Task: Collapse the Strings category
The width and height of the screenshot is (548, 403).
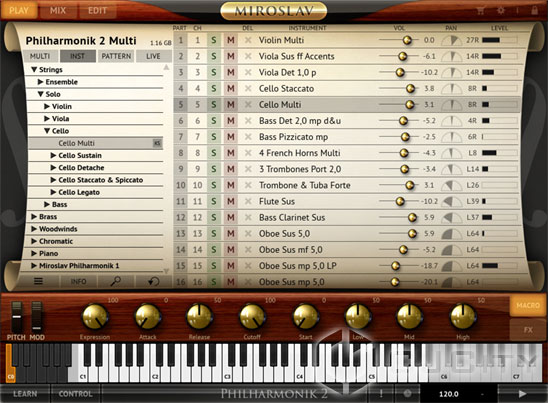Action: [34, 70]
